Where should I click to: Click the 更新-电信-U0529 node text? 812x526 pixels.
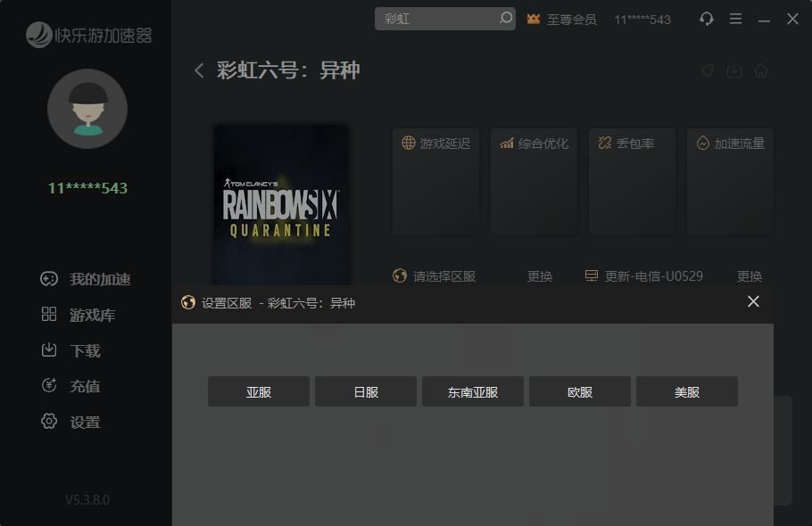click(653, 276)
